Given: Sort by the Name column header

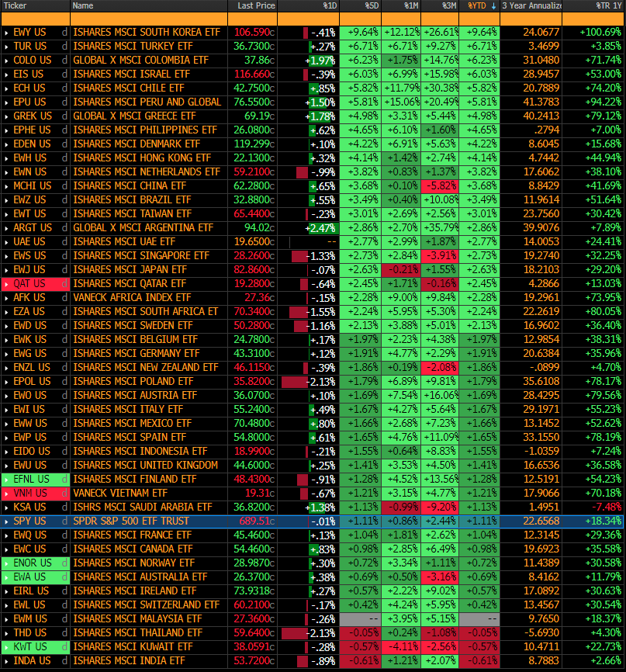Looking at the screenshot, I should point(149,5).
